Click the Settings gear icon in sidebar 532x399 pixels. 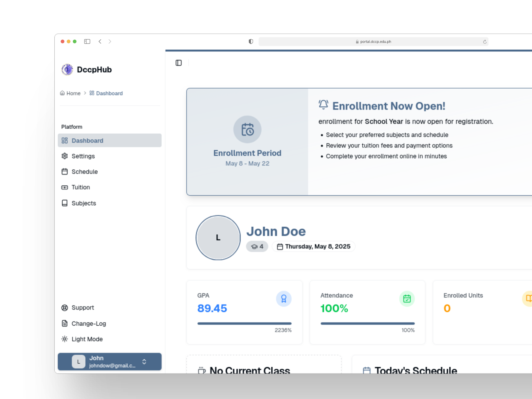[65, 156]
